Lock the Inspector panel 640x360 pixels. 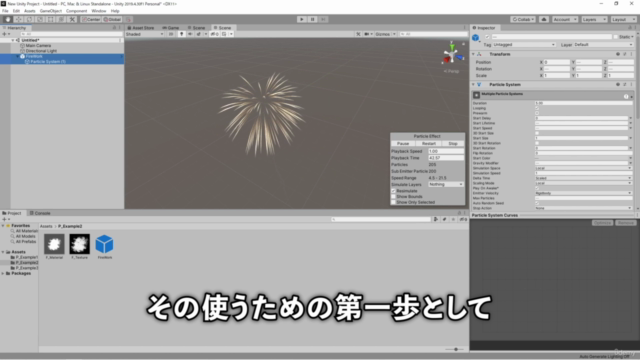tap(630, 28)
